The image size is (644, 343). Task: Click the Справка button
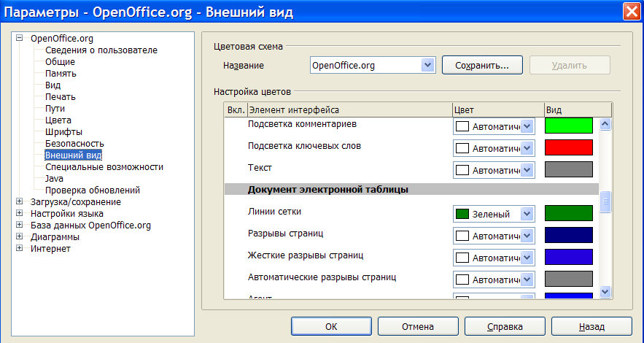(x=505, y=326)
